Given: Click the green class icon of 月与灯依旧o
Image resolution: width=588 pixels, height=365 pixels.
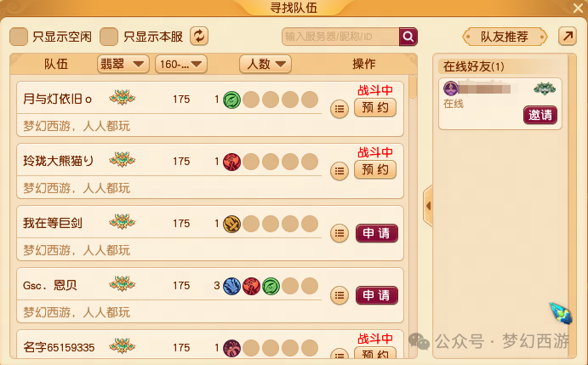Looking at the screenshot, I should pos(231,100).
